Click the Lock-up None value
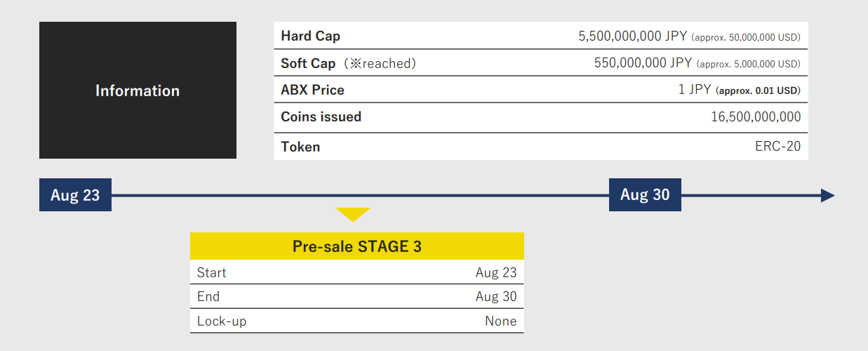 (500, 321)
